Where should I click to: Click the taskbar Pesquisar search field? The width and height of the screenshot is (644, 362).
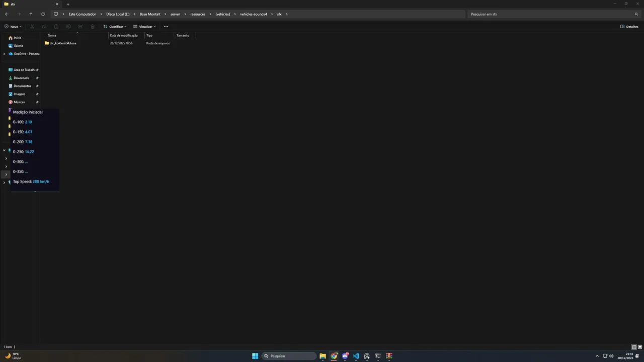[x=289, y=356]
